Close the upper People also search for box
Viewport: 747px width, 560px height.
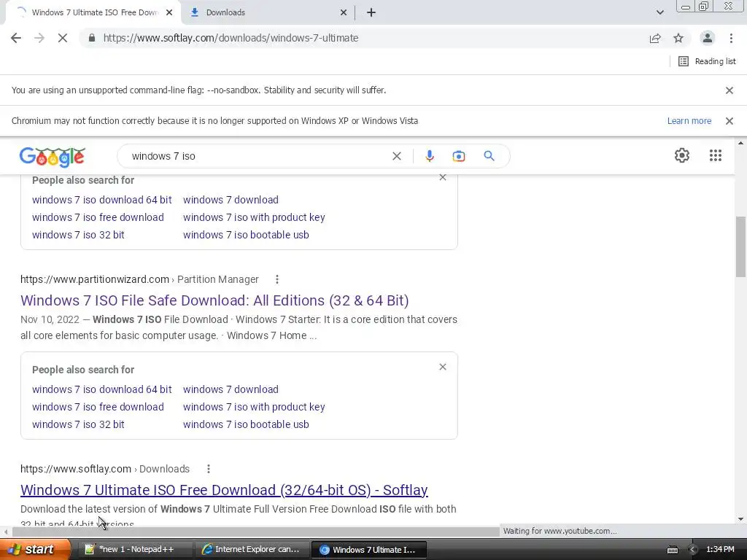tap(443, 177)
